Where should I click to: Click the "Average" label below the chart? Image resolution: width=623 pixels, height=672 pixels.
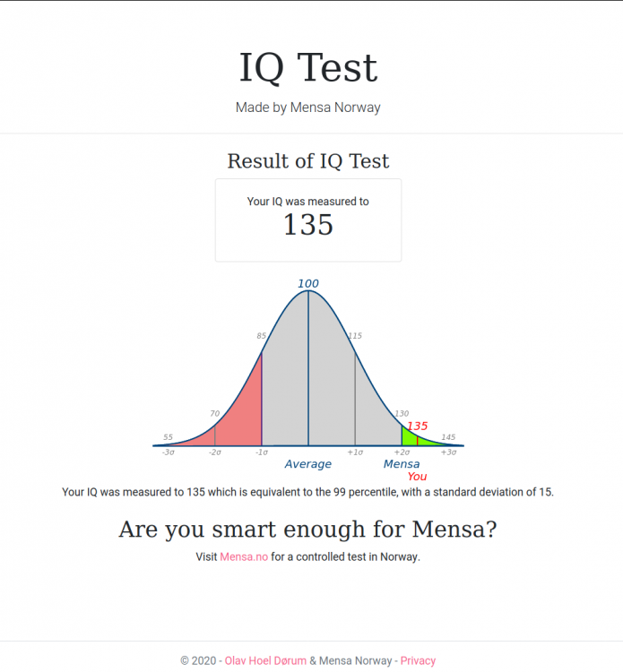[x=308, y=464]
